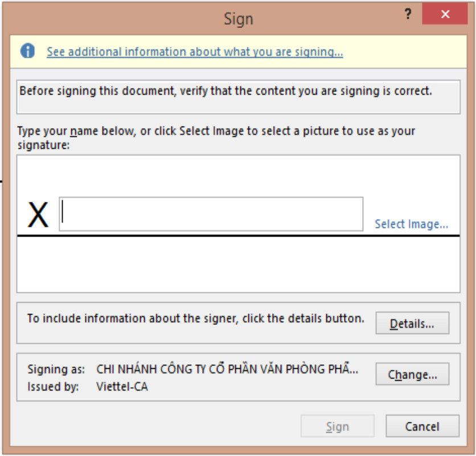Viewport: 476px width, 456px height.
Task: Click the Viettel-CA issuer text
Action: point(122,386)
